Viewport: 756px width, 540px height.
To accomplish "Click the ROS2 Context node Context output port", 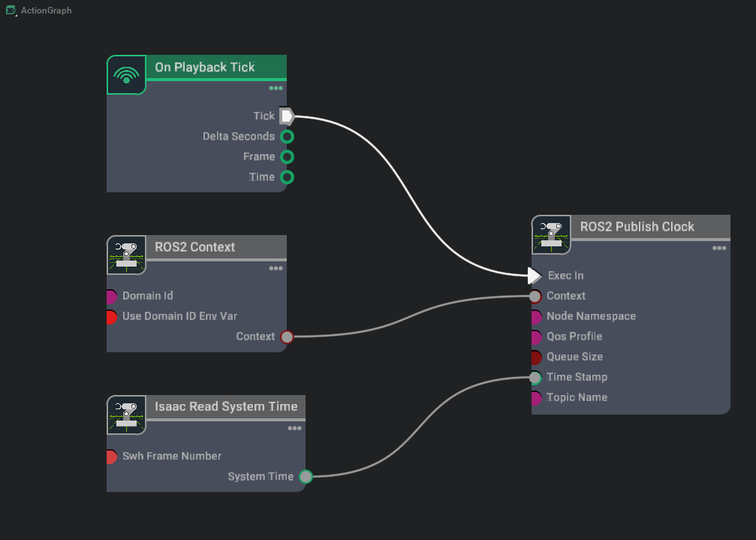I will pyautogui.click(x=287, y=337).
